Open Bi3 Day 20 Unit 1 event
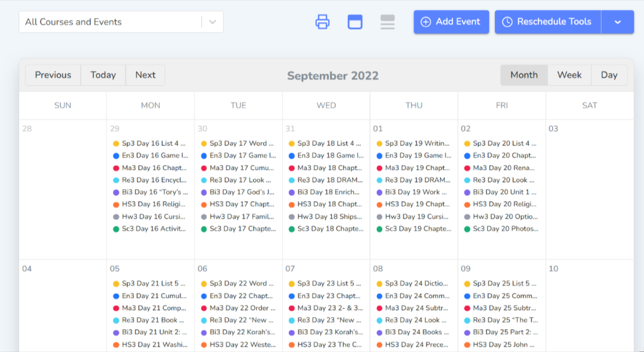644x352 pixels. 501,192
